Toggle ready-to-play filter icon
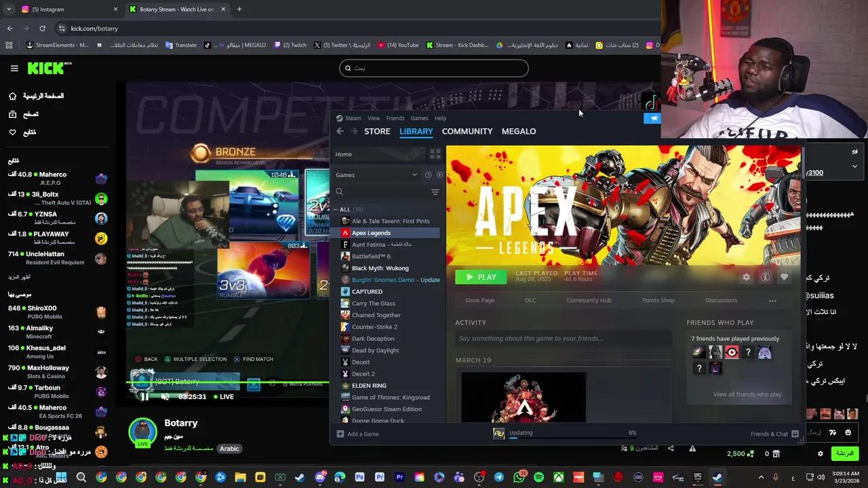This screenshot has width=868, height=488. point(439,175)
